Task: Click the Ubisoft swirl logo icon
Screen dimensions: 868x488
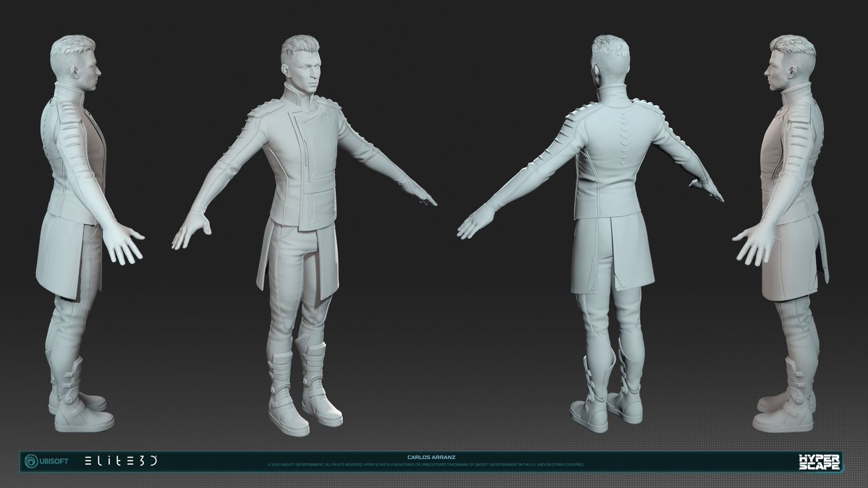Action: click(32, 461)
